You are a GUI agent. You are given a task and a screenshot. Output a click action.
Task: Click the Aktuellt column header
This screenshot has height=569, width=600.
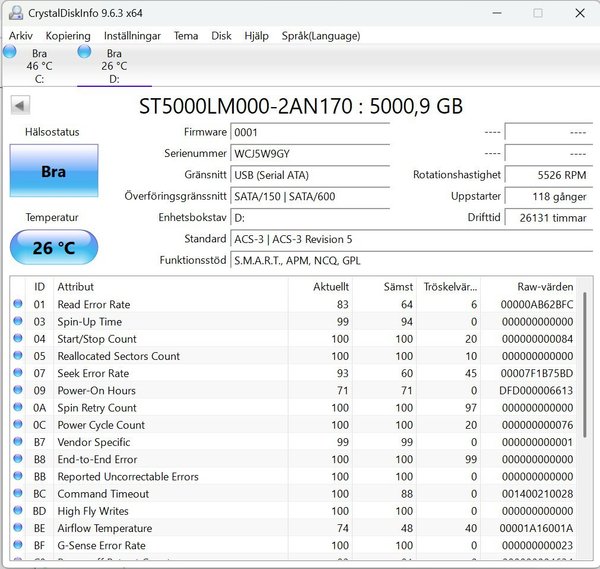pos(320,287)
